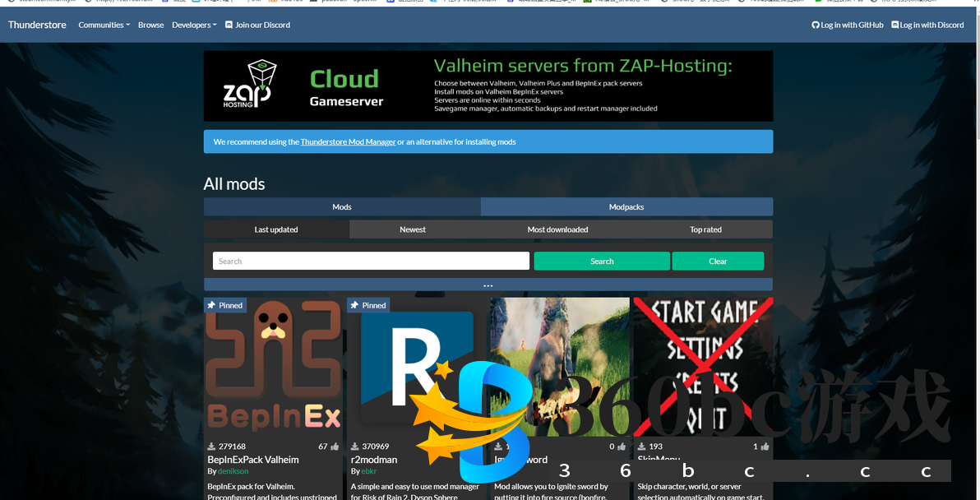
Task: Click the thumbs-up icon on the SkipMenu card
Action: [x=765, y=447]
